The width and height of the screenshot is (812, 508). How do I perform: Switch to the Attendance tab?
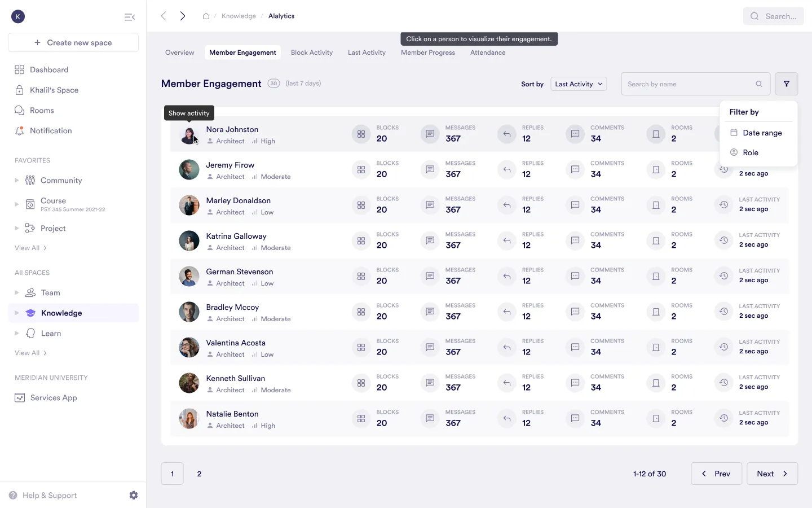click(487, 52)
